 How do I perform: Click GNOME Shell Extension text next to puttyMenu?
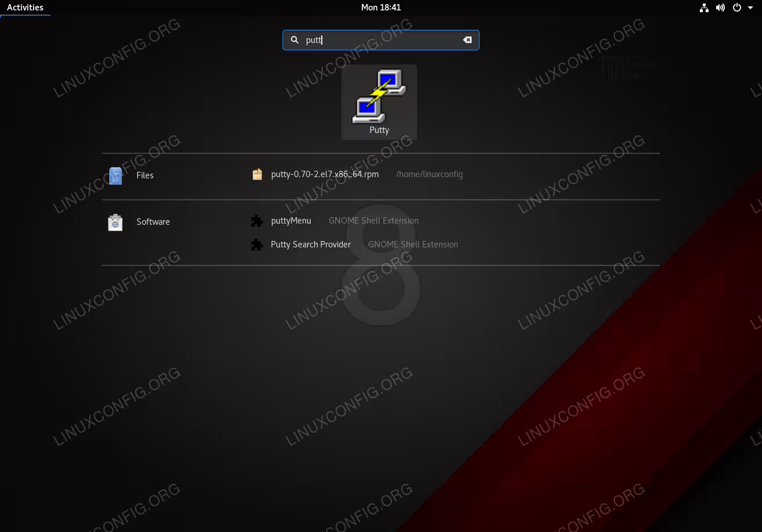pyautogui.click(x=373, y=221)
